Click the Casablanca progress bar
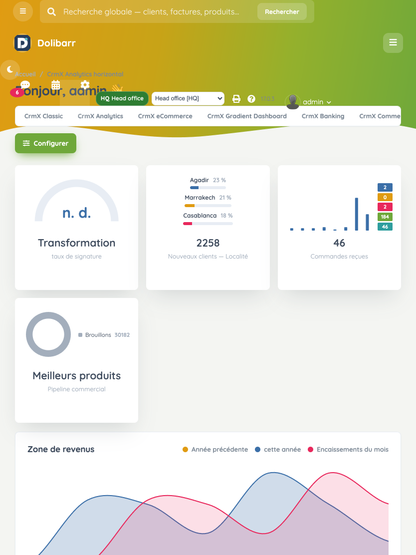 click(x=208, y=223)
